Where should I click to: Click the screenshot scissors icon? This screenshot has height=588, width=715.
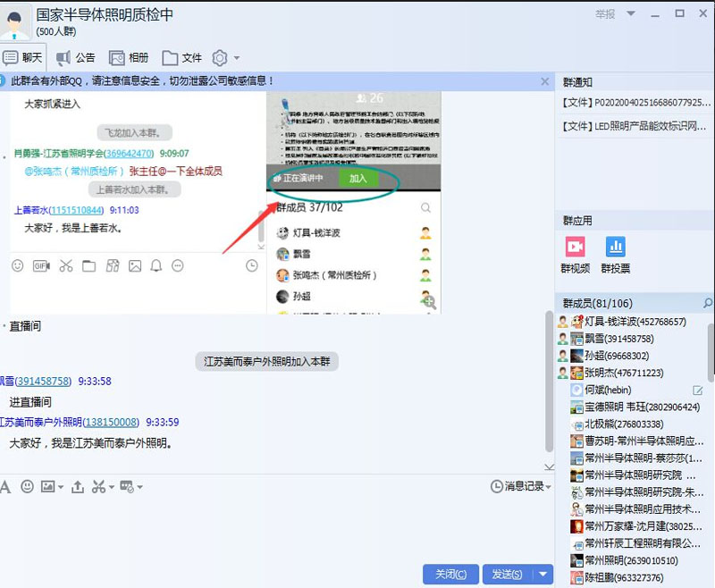(x=98, y=487)
